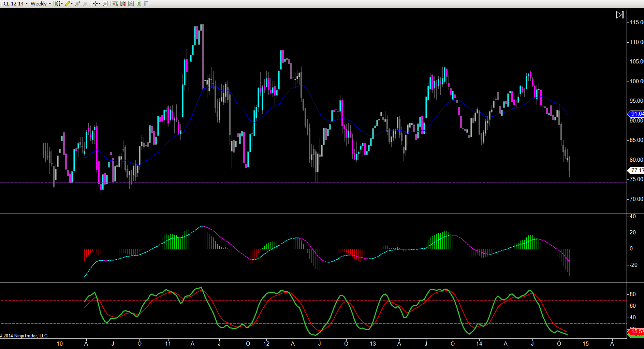Screen dimensions: 644x349
Task: Click the 95.00 price axis label
Action: tap(636, 101)
